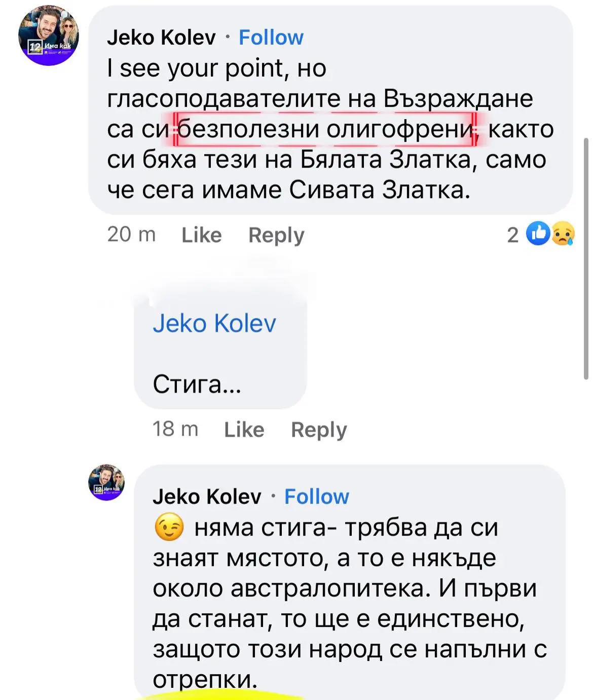
Task: Follow Jeko Kolev from the top comment
Action: click(271, 38)
